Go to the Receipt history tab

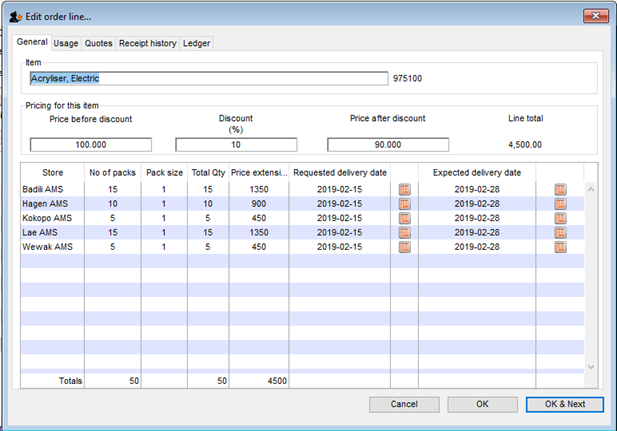(x=147, y=43)
